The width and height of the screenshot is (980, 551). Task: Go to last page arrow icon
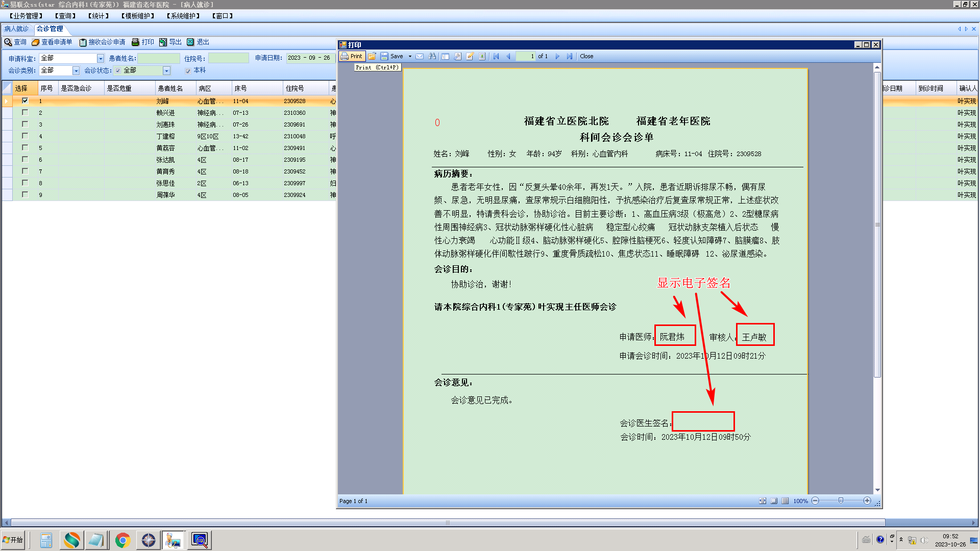[570, 56]
